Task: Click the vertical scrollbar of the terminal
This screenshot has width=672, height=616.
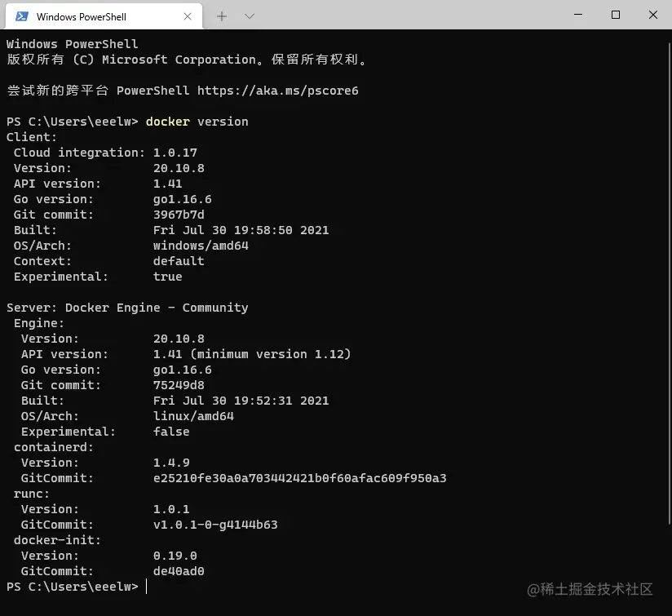Action: [670, 283]
